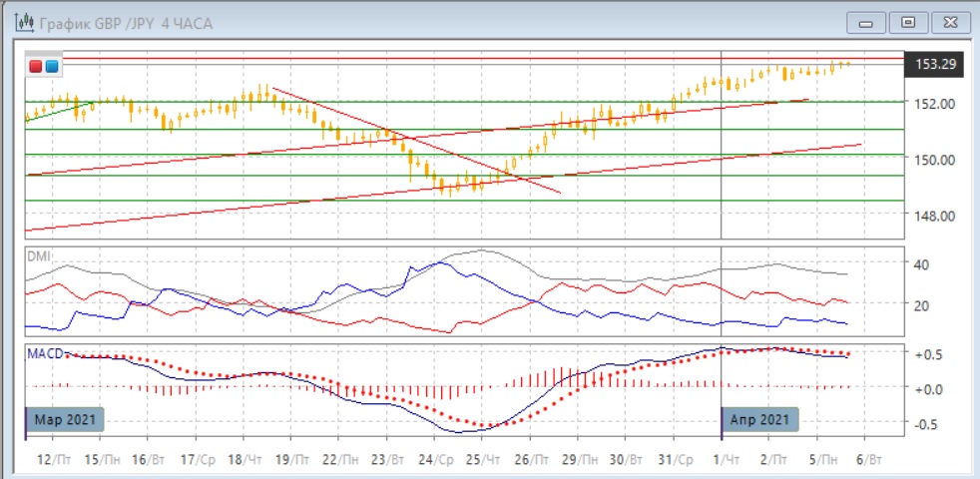Click the red square icon in the chart corner
The image size is (980, 479).
click(36, 66)
